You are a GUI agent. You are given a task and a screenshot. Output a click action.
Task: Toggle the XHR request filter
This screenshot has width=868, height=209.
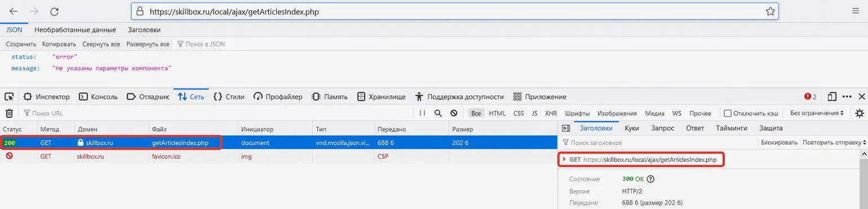point(551,113)
